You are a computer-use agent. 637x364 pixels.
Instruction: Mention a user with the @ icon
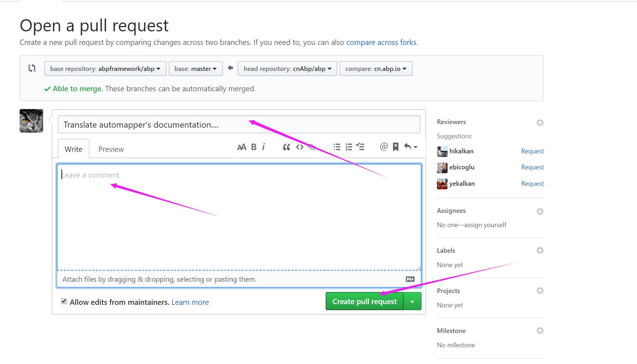pyautogui.click(x=383, y=147)
